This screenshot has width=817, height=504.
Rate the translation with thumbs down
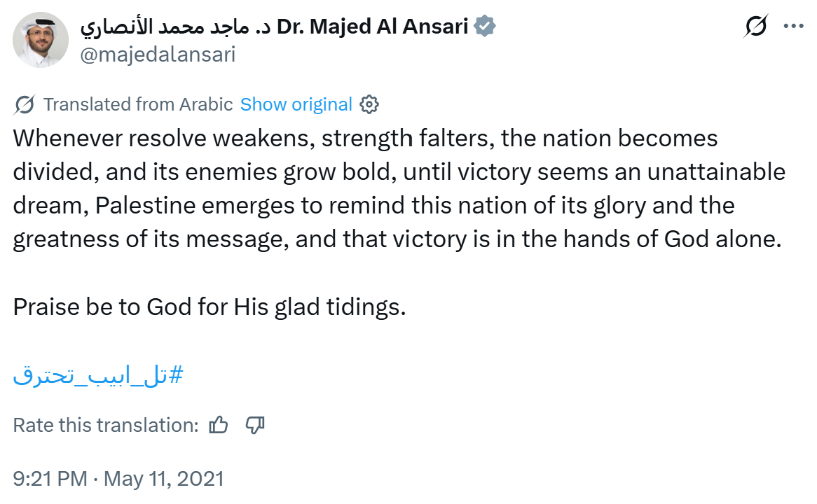pyautogui.click(x=255, y=425)
